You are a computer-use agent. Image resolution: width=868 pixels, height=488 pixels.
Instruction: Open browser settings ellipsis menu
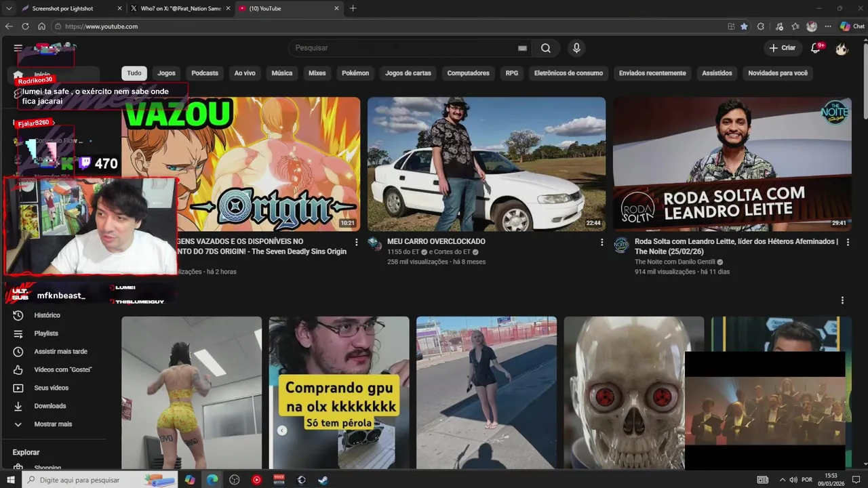pyautogui.click(x=828, y=26)
